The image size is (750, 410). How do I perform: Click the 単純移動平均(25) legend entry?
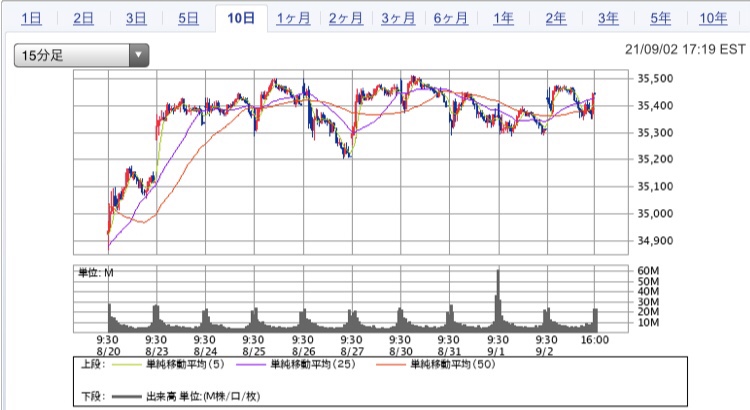click(313, 365)
